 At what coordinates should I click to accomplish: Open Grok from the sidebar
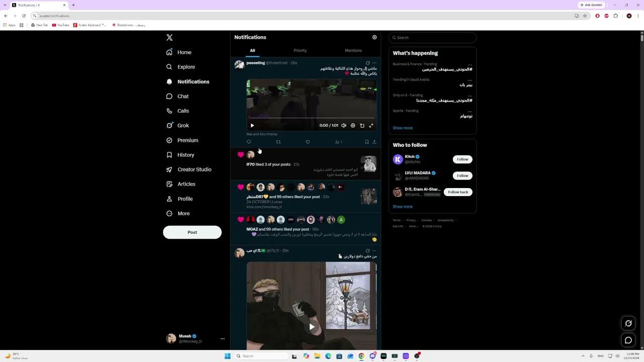click(x=178, y=126)
